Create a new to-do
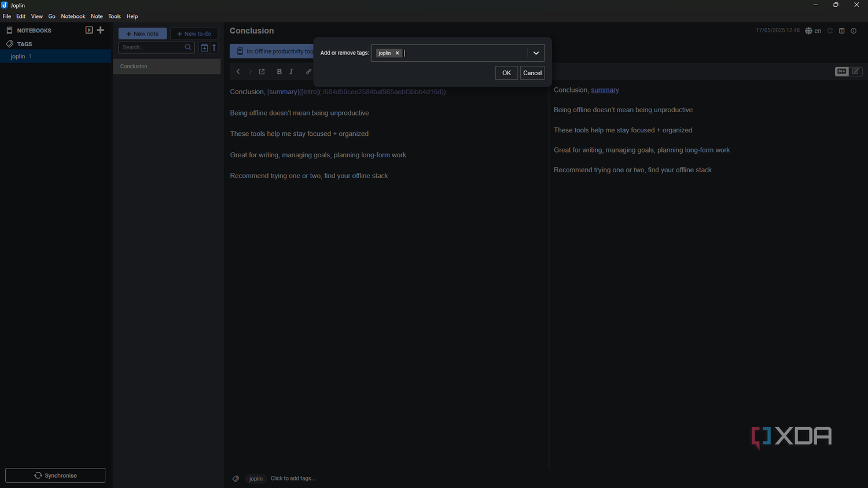This screenshot has width=868, height=488. (x=194, y=34)
